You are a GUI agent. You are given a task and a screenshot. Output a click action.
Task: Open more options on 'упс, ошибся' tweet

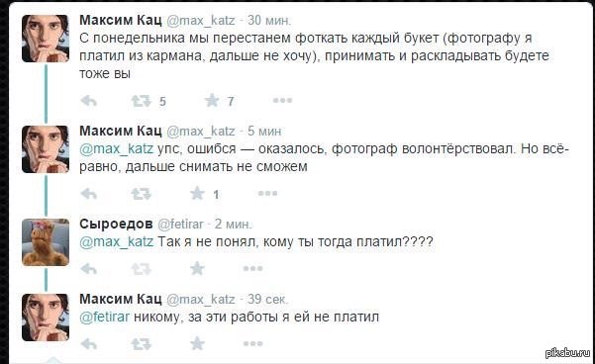[x=267, y=194]
